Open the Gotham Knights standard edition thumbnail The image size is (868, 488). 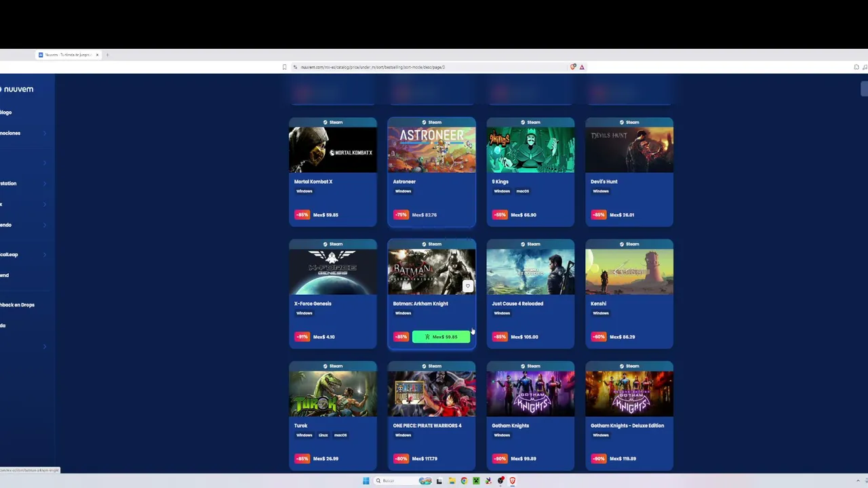[x=530, y=394]
